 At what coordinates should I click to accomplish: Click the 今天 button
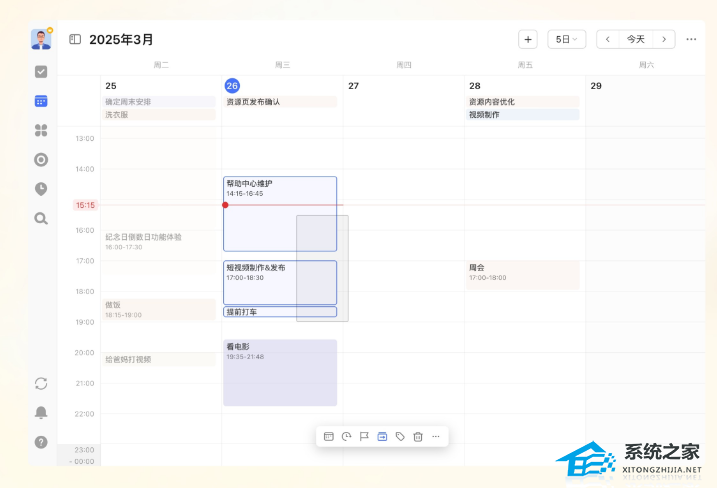(636, 39)
